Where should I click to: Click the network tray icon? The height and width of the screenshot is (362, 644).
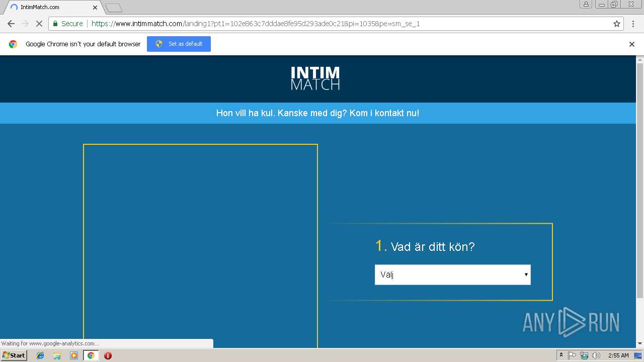pyautogui.click(x=584, y=355)
